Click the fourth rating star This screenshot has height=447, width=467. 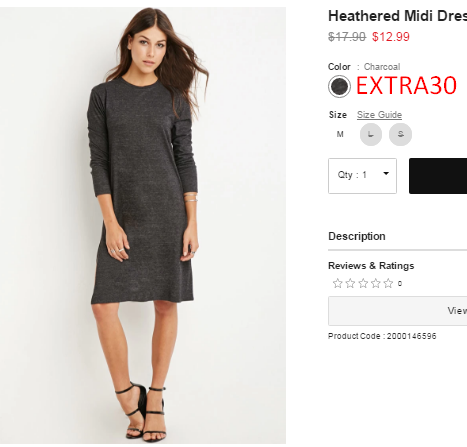pos(376,283)
